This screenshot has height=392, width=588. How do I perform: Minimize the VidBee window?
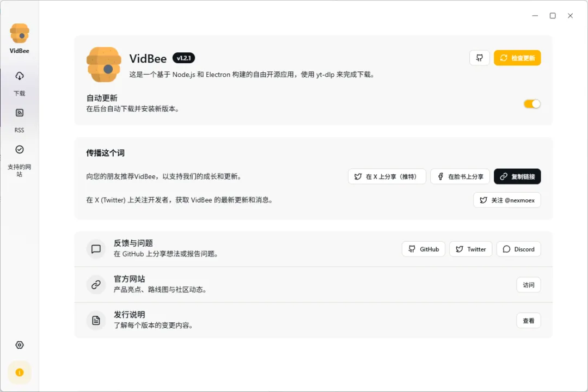pyautogui.click(x=535, y=16)
